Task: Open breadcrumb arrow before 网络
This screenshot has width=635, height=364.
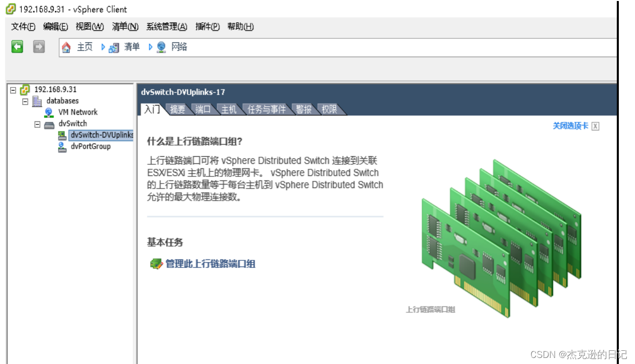Action: click(150, 47)
